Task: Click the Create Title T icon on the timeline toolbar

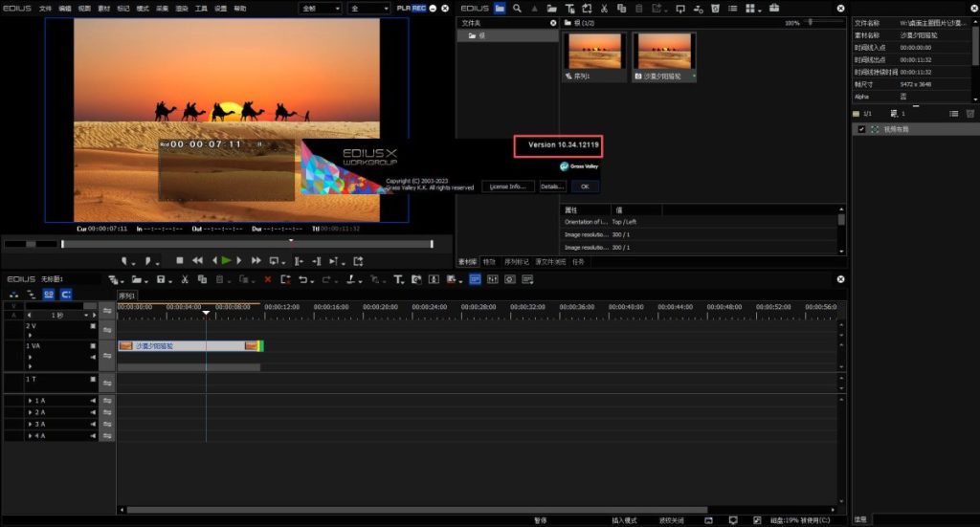Action: pyautogui.click(x=397, y=279)
